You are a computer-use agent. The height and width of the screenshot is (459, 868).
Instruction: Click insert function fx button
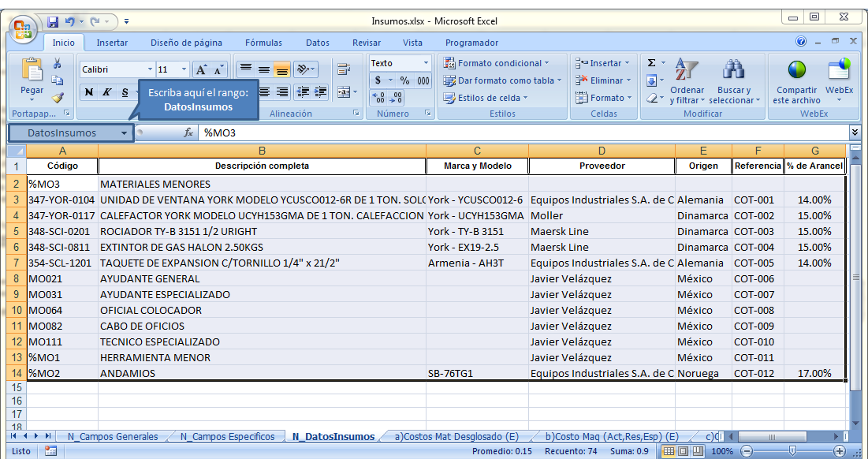click(x=188, y=132)
